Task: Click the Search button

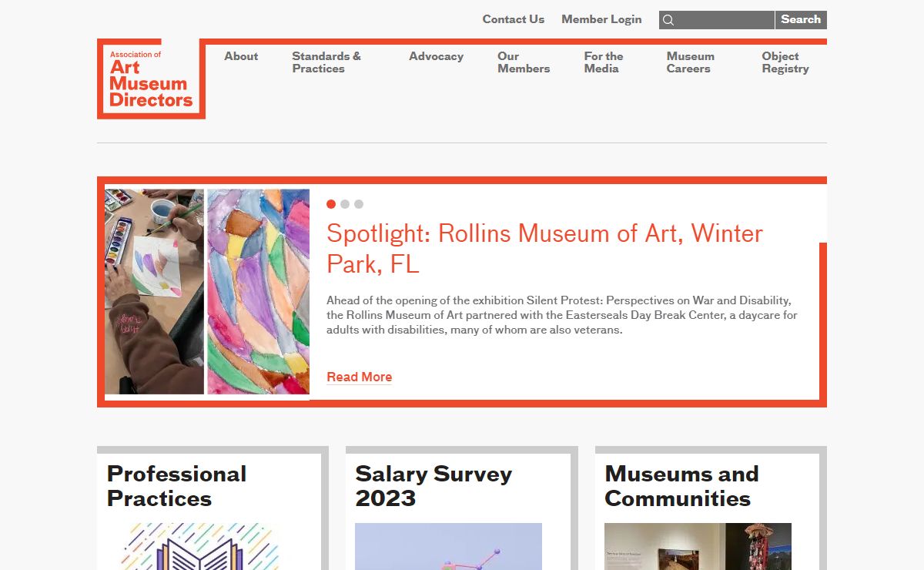Action: click(x=801, y=19)
